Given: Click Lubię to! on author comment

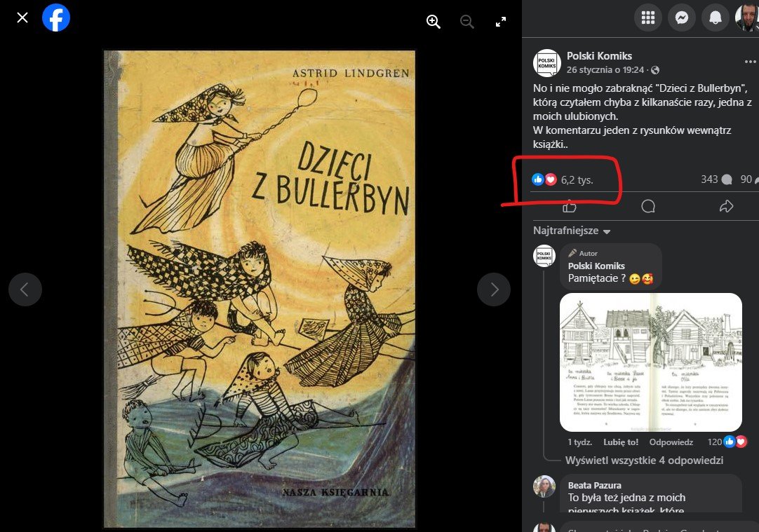Looking at the screenshot, I should click(621, 442).
